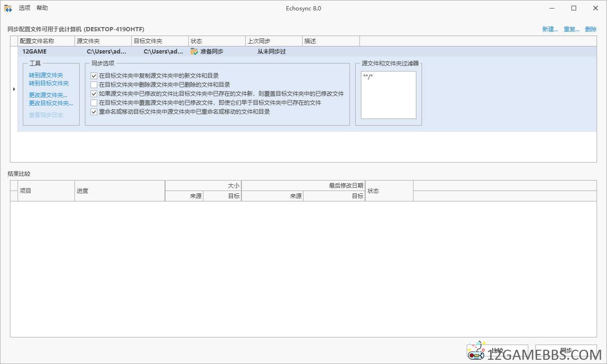
Task: Open source folder via 转到源文件夹 link
Action: [x=46, y=75]
